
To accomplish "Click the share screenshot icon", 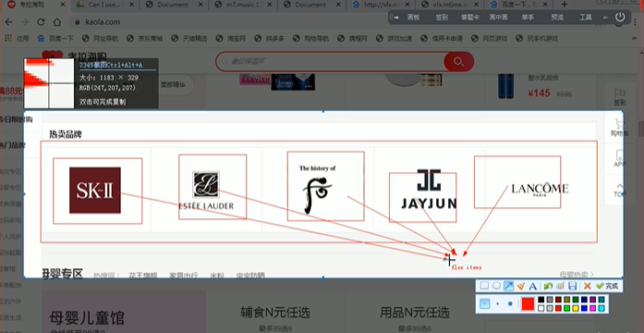I will (560, 286).
